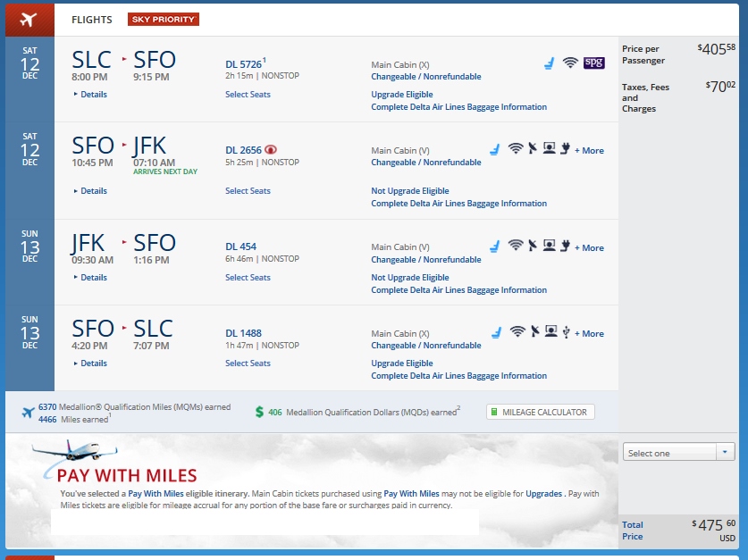This screenshot has height=560, width=748.
Task: Click the SPG icon on SLC-SFO flight
Action: pos(594,63)
